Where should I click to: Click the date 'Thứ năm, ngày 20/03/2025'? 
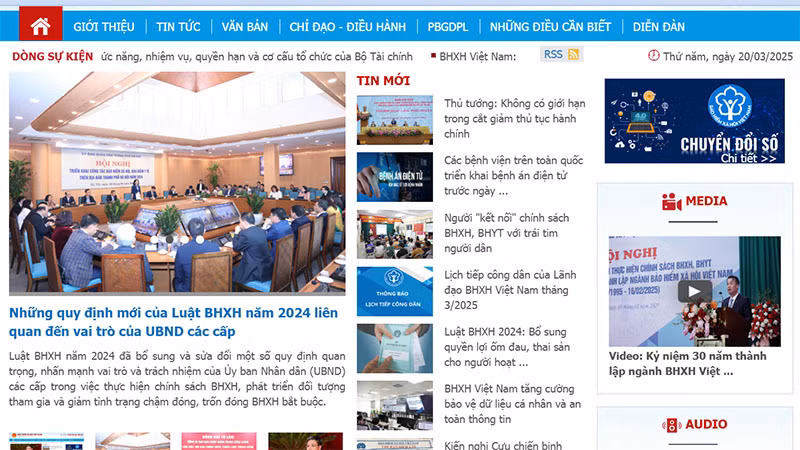point(728,56)
